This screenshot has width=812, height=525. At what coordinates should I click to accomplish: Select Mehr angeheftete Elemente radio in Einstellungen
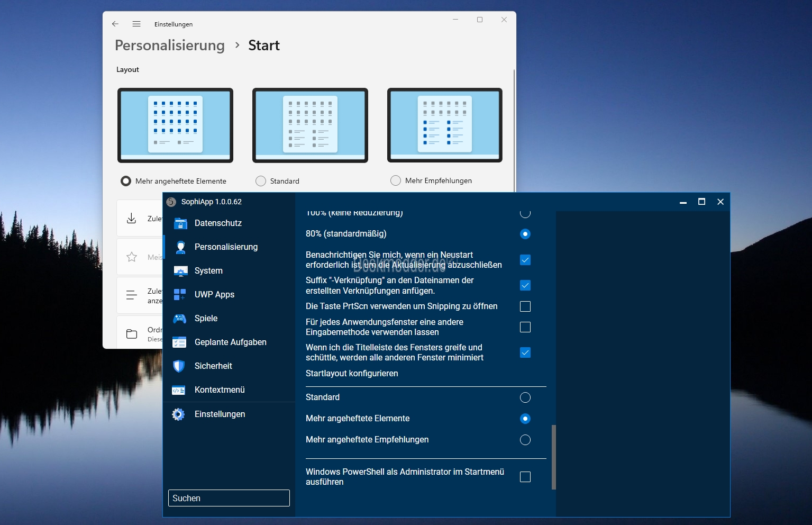(x=126, y=181)
